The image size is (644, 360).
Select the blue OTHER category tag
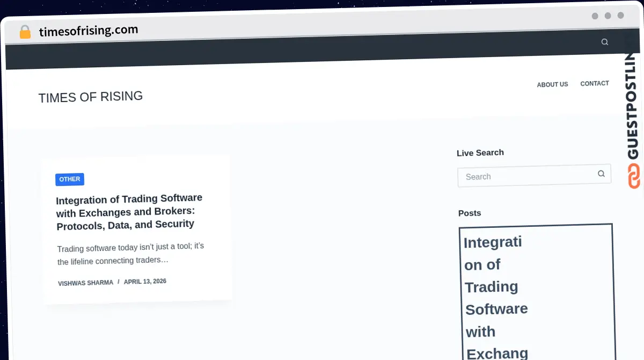click(70, 179)
